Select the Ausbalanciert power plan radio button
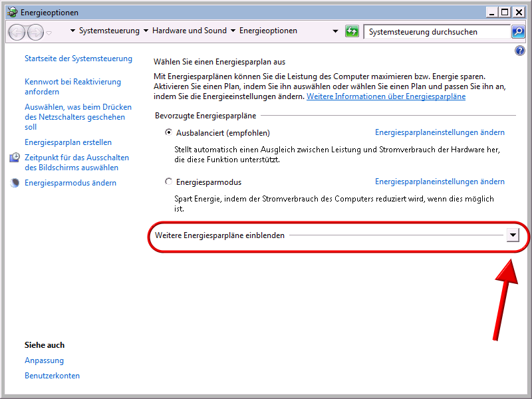Image resolution: width=532 pixels, height=399 pixels. click(x=169, y=132)
